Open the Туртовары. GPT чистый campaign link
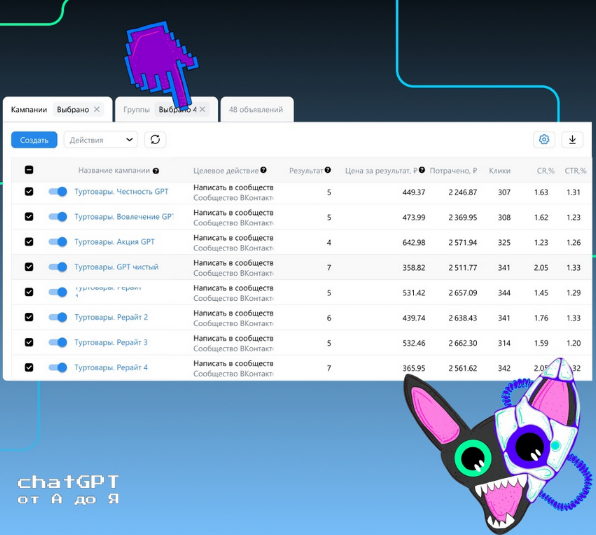The height and width of the screenshot is (535, 596). [116, 267]
